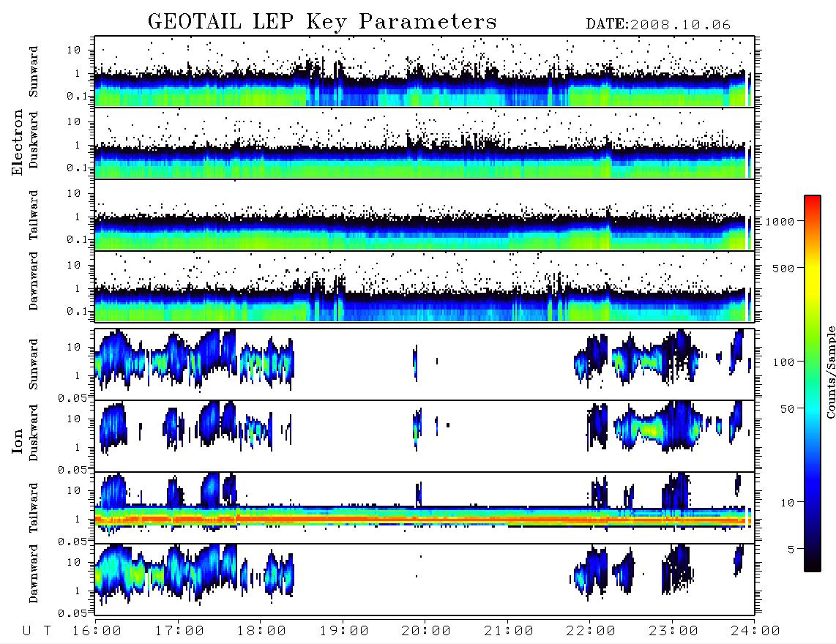Click the 17:00 time tick label
836x644 pixels.
pyautogui.click(x=179, y=631)
